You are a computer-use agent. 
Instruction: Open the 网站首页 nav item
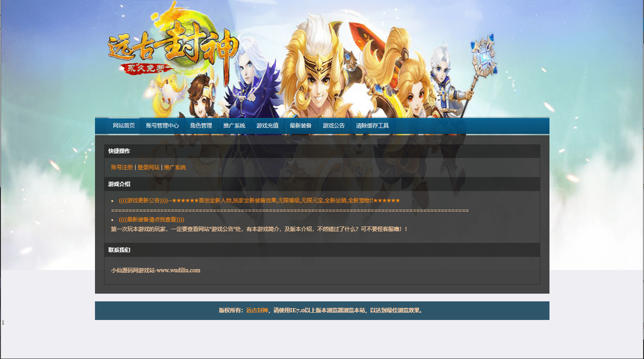point(124,126)
